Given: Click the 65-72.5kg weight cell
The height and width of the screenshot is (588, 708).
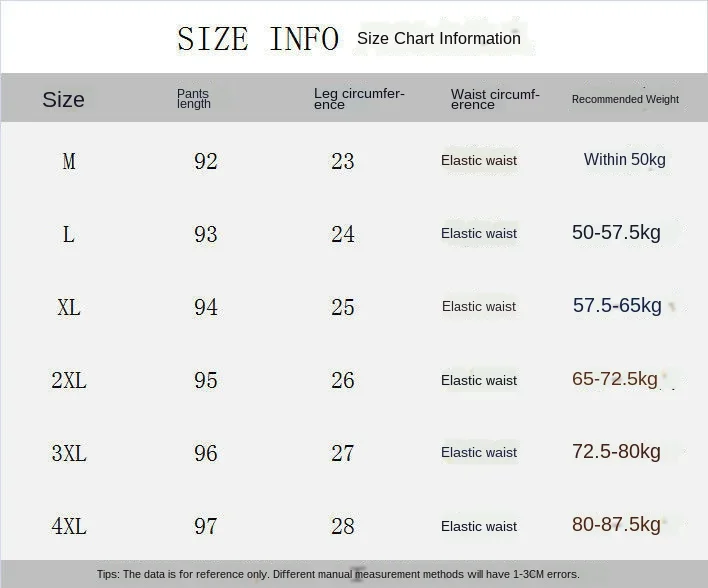Looking at the screenshot, I should pos(615,379).
